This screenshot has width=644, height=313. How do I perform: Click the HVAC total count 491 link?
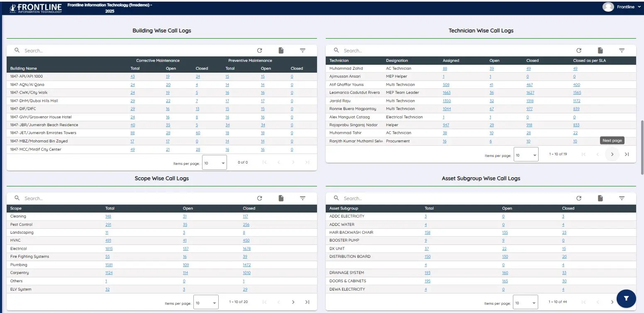[109, 240]
